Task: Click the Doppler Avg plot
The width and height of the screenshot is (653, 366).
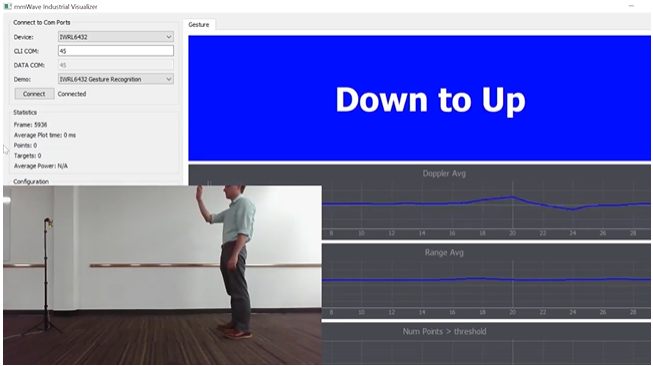Action: click(486, 202)
